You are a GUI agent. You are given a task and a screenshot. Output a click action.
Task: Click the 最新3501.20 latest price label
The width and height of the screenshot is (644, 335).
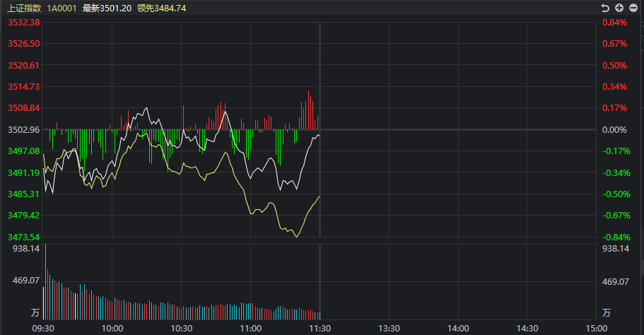107,8
